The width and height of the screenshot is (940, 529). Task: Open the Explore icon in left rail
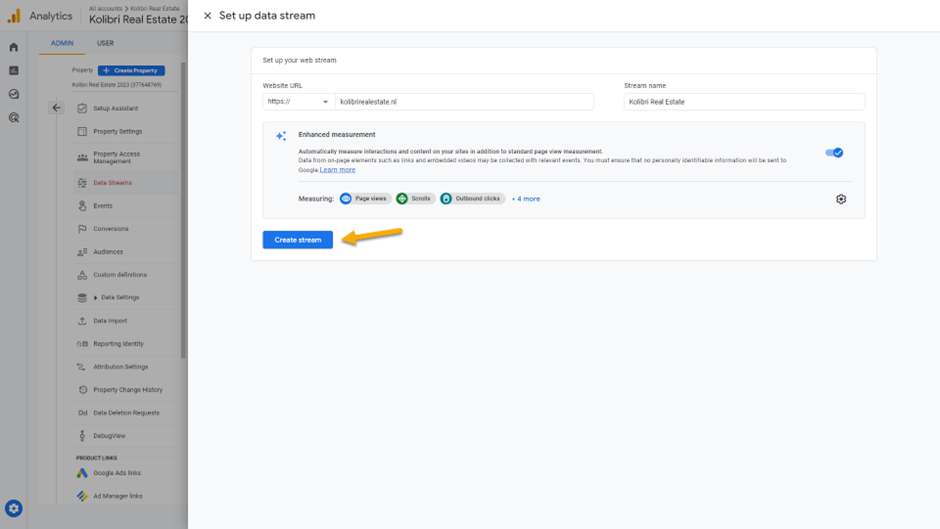click(x=14, y=94)
